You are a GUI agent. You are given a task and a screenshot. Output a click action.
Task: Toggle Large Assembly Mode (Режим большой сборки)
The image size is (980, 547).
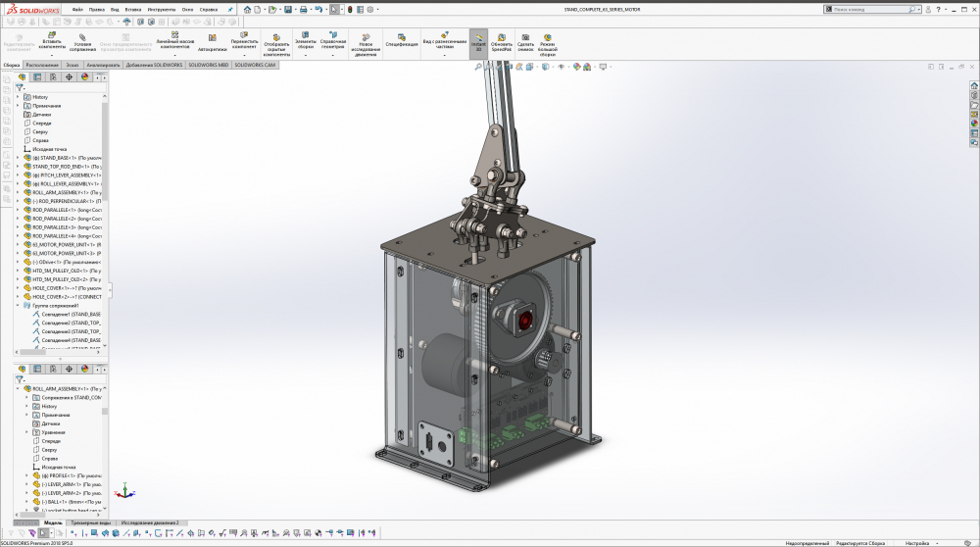pos(548,36)
